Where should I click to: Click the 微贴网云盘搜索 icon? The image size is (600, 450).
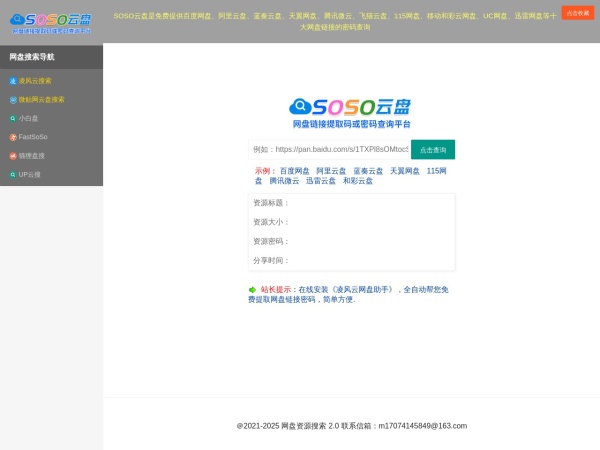click(x=13, y=99)
